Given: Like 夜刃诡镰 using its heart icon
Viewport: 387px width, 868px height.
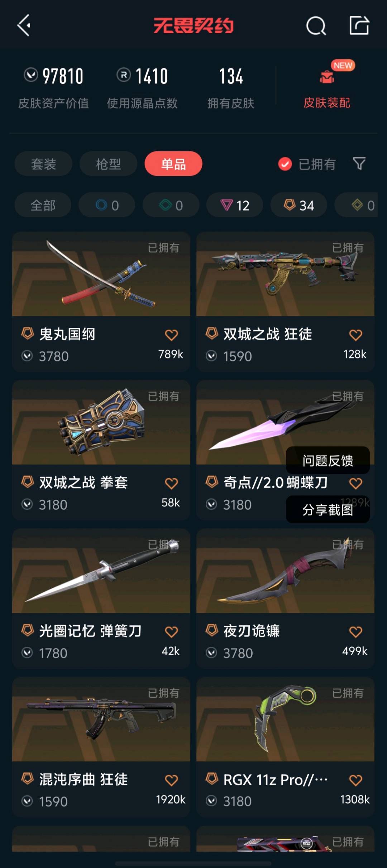Looking at the screenshot, I should [355, 632].
